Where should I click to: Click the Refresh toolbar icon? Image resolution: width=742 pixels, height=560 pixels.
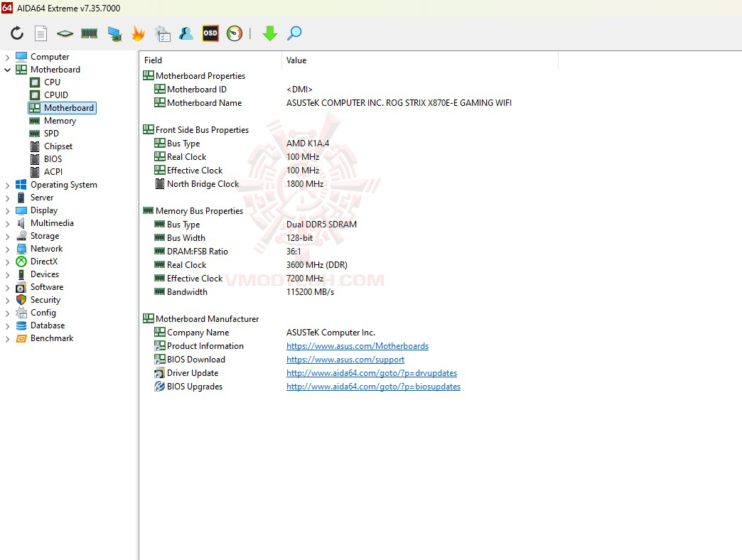[17, 33]
